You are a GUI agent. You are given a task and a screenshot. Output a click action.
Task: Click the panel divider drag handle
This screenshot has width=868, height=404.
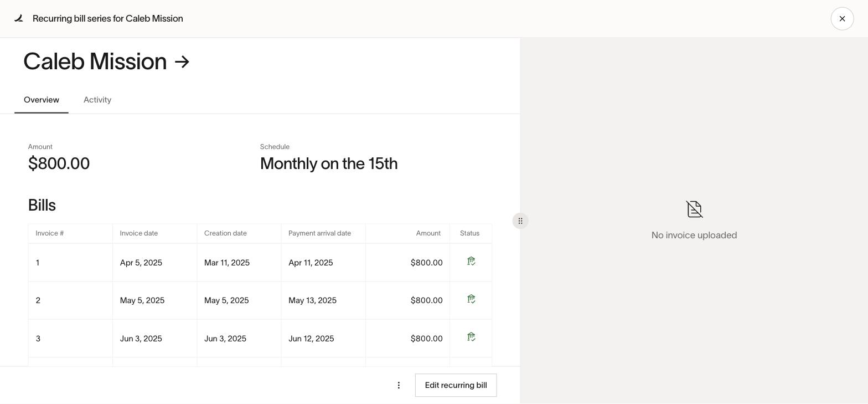pos(520,221)
